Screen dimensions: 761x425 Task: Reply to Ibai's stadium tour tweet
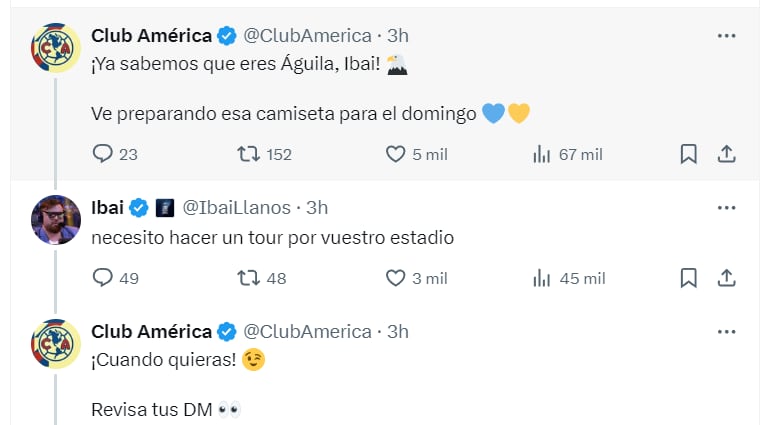pos(102,278)
